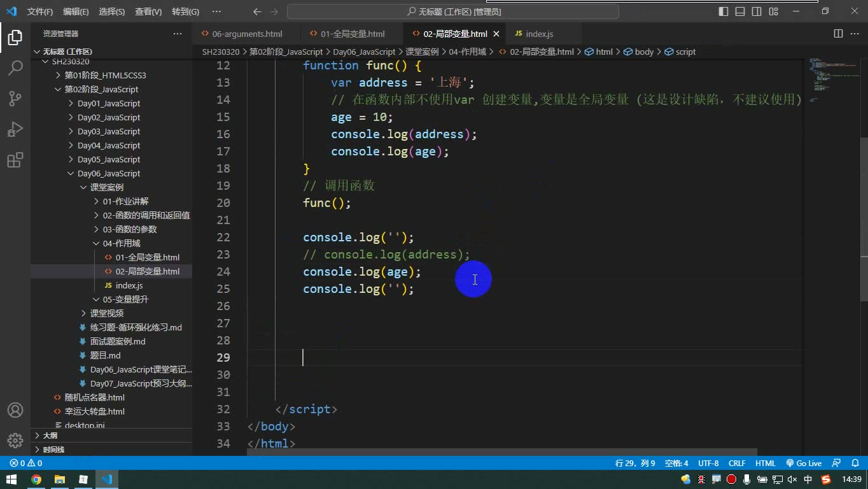Change the HTML language mode
The height and width of the screenshot is (489, 868).
point(766,464)
